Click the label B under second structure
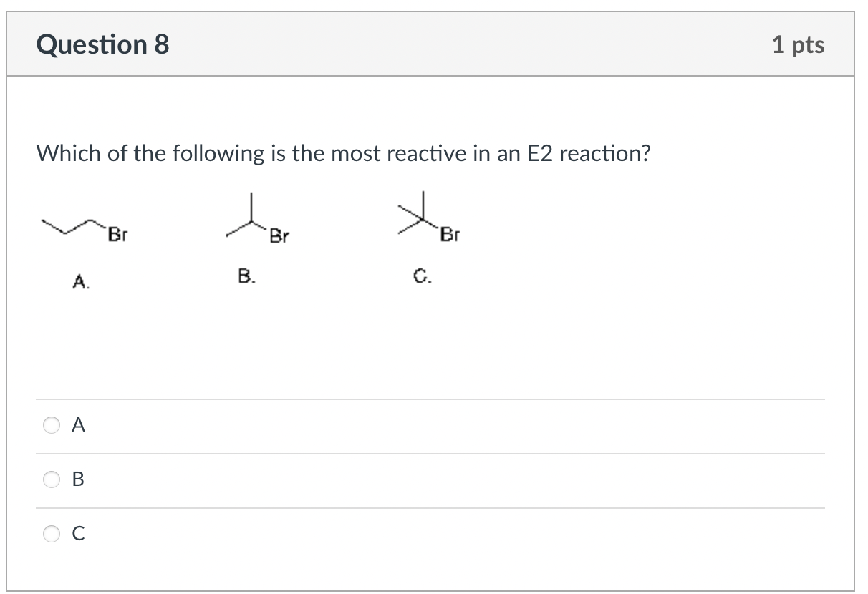868x594 pixels. pyautogui.click(x=246, y=276)
